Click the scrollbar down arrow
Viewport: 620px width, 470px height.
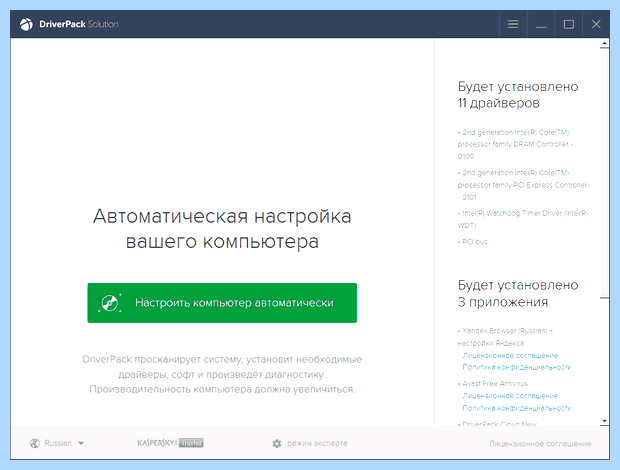tap(604, 421)
